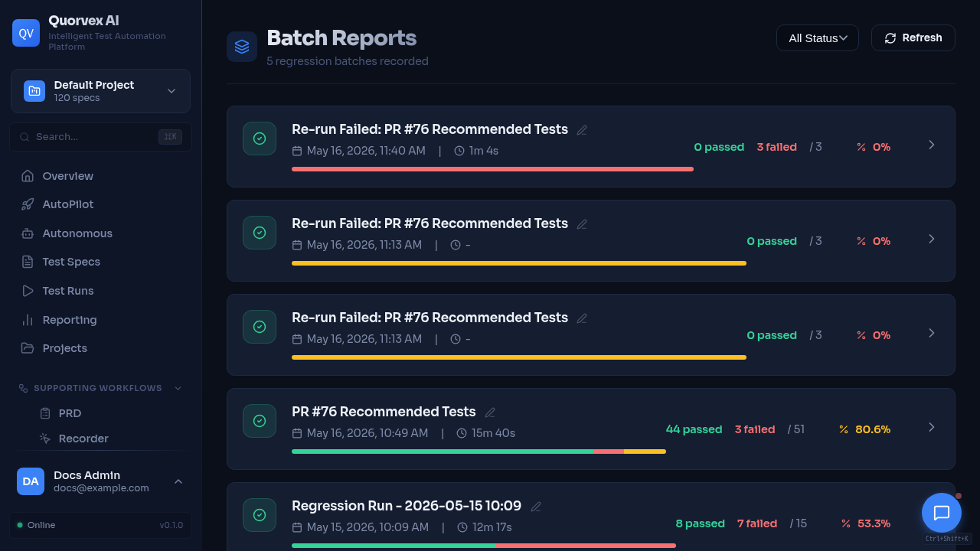
Task: Click '/ 51' total count
Action: point(796,429)
